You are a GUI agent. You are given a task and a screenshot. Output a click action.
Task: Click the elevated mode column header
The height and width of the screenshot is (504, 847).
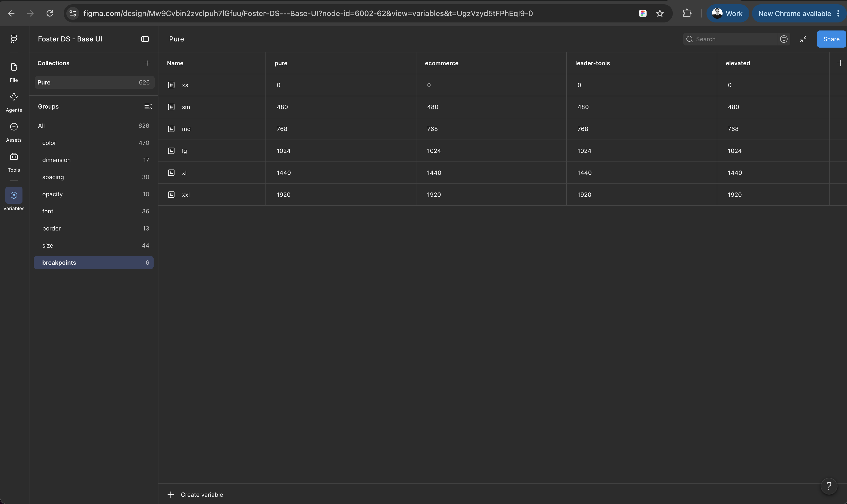point(773,63)
